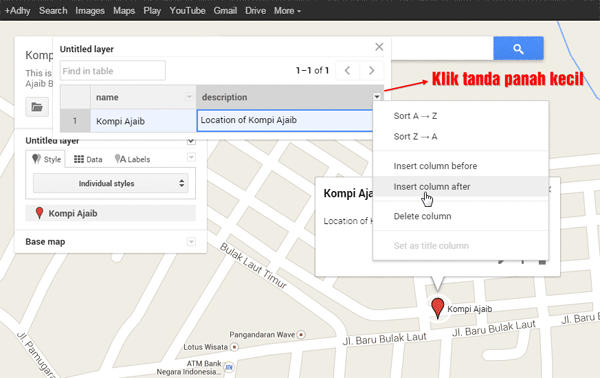Click Kompi Ajaib name cell in table

point(143,121)
